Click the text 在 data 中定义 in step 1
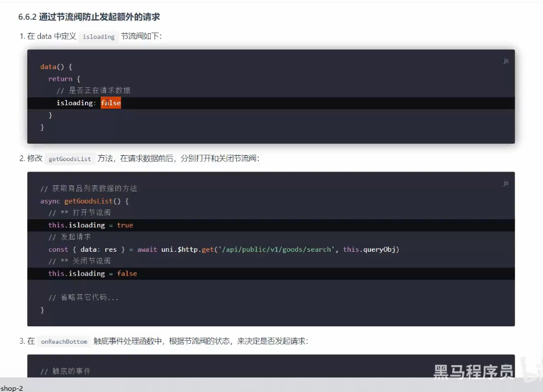Image resolution: width=543 pixels, height=392 pixels. click(52, 36)
